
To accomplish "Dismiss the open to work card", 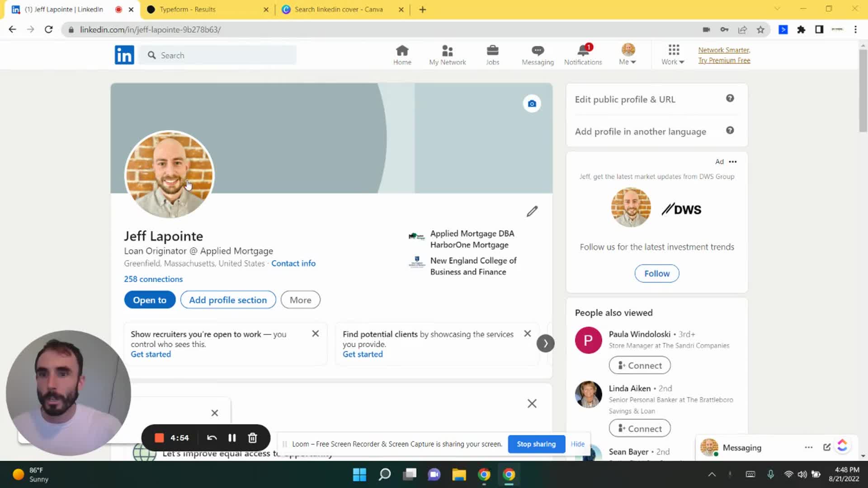I will click(x=316, y=333).
